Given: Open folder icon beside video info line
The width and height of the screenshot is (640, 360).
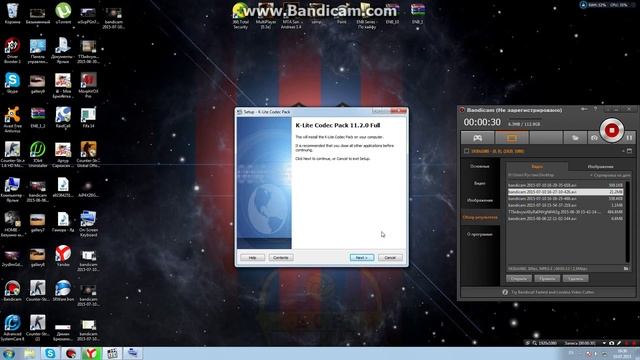Looking at the screenshot, I should pos(626,269).
